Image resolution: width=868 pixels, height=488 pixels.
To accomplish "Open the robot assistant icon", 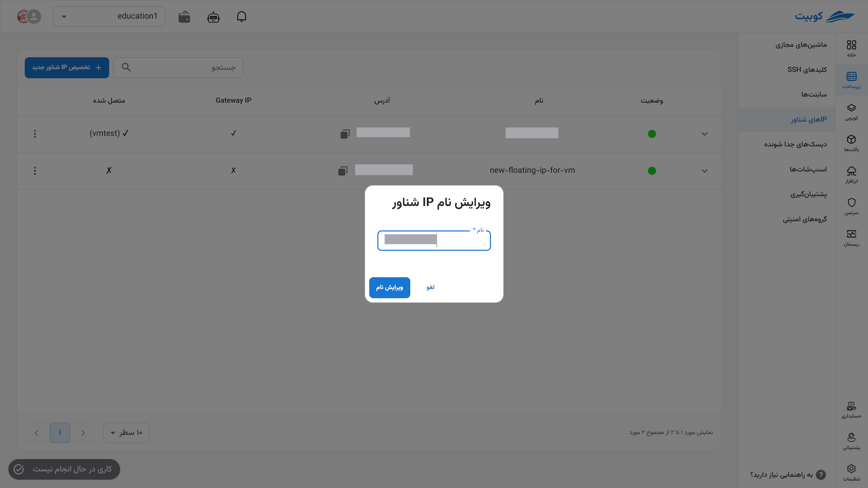I will pyautogui.click(x=213, y=17).
